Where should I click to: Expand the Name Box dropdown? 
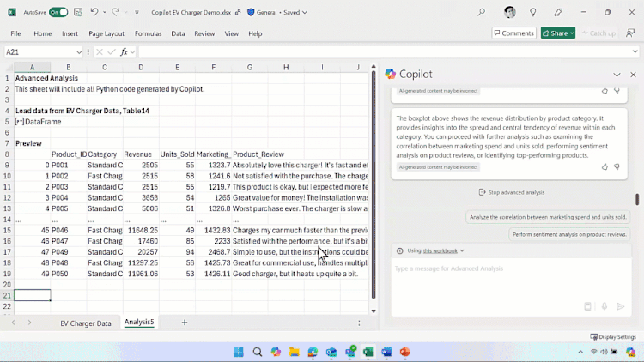click(x=79, y=52)
